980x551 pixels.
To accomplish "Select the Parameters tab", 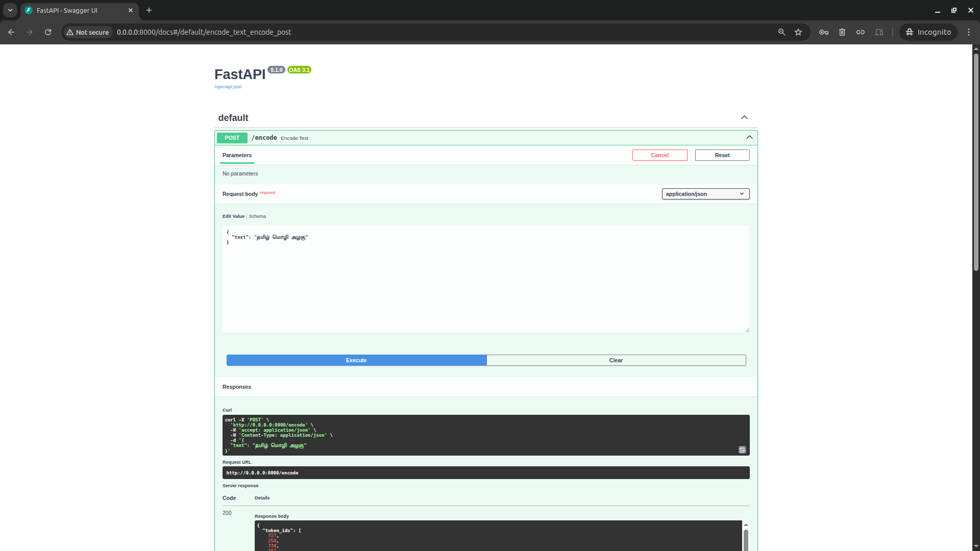I will click(237, 155).
